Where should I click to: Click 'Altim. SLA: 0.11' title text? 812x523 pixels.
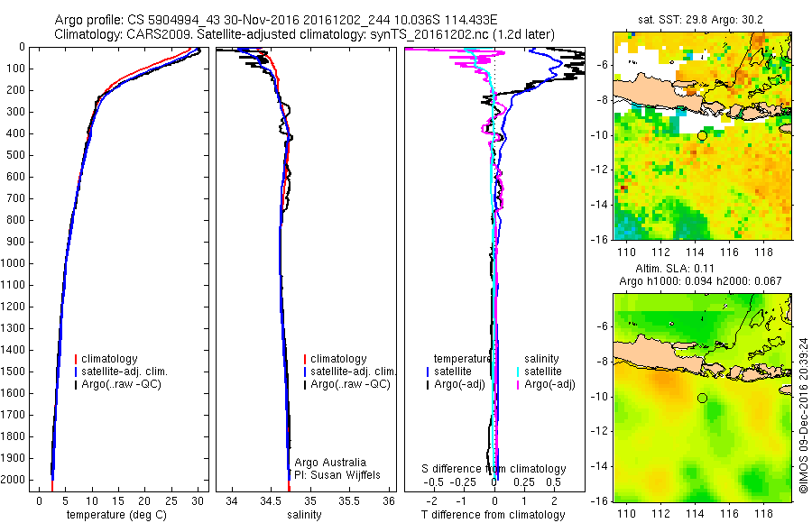click(675, 269)
